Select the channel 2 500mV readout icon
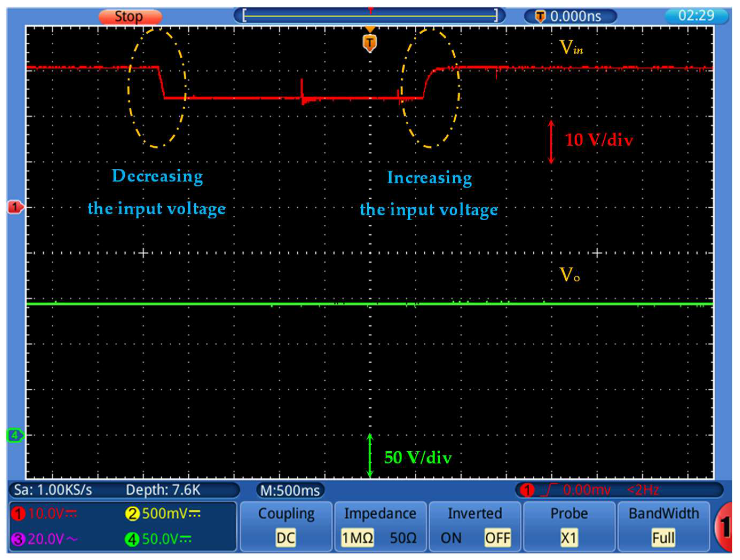Viewport: 740px width, 560px height. (133, 514)
